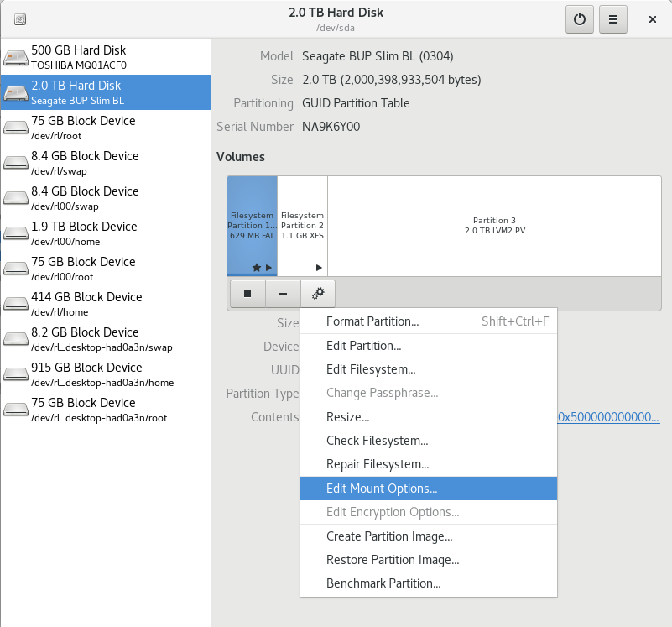This screenshot has width=672, height=627.
Task: Click the /dev/sda subtitle in the title bar
Action: [x=336, y=28]
